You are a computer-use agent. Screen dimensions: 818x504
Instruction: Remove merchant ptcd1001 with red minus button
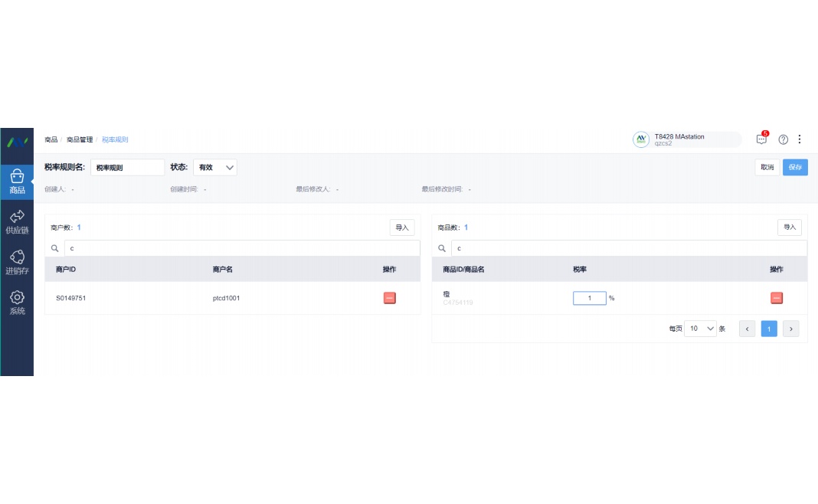(389, 298)
